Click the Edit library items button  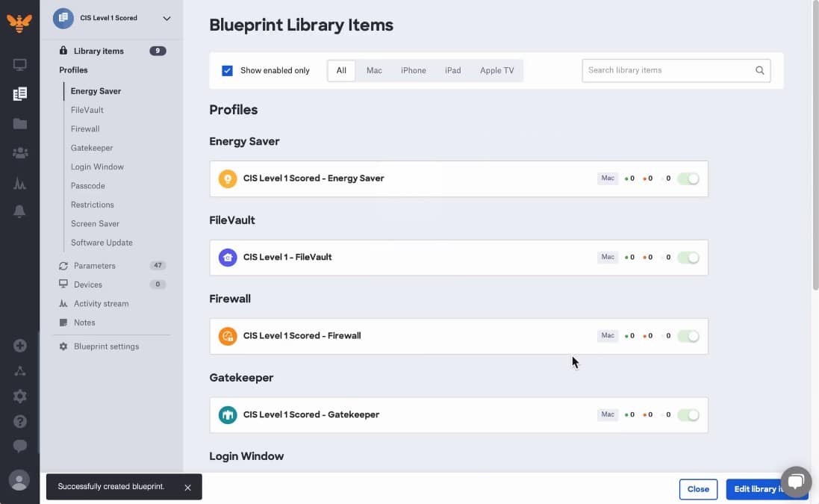pyautogui.click(x=767, y=489)
